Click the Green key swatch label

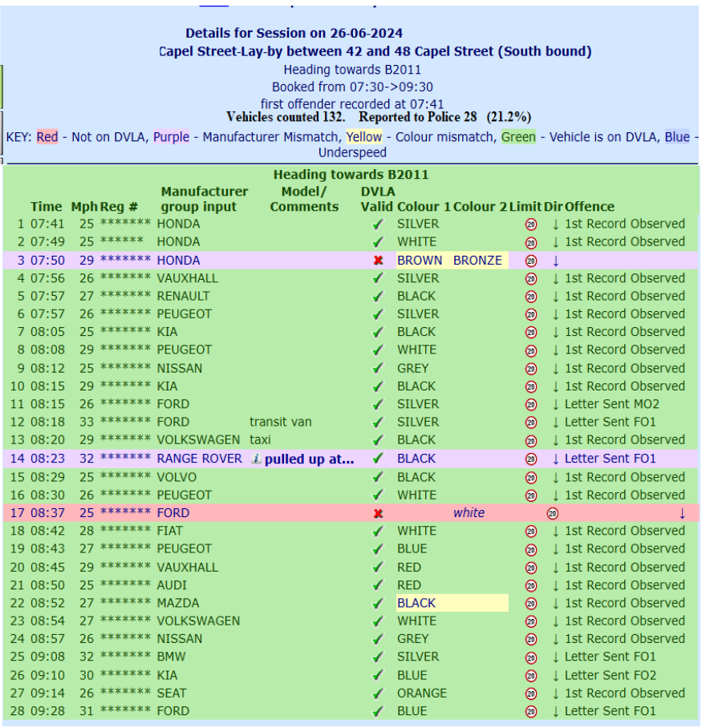pyautogui.click(x=518, y=137)
